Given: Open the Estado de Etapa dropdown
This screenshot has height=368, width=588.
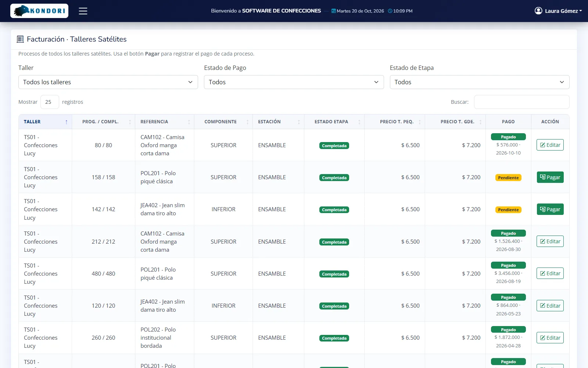Looking at the screenshot, I should (480, 82).
